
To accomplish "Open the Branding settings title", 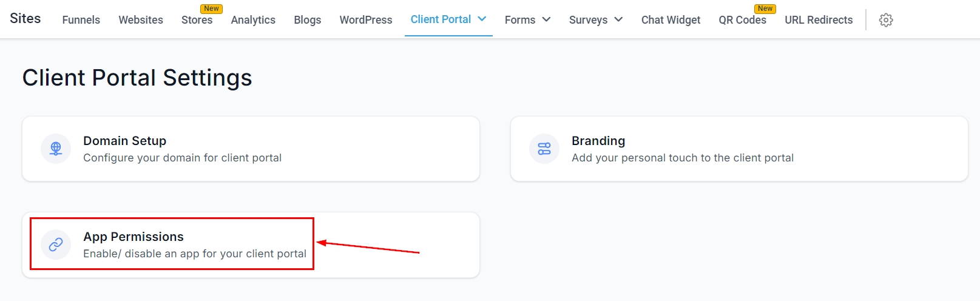I will click(x=598, y=141).
